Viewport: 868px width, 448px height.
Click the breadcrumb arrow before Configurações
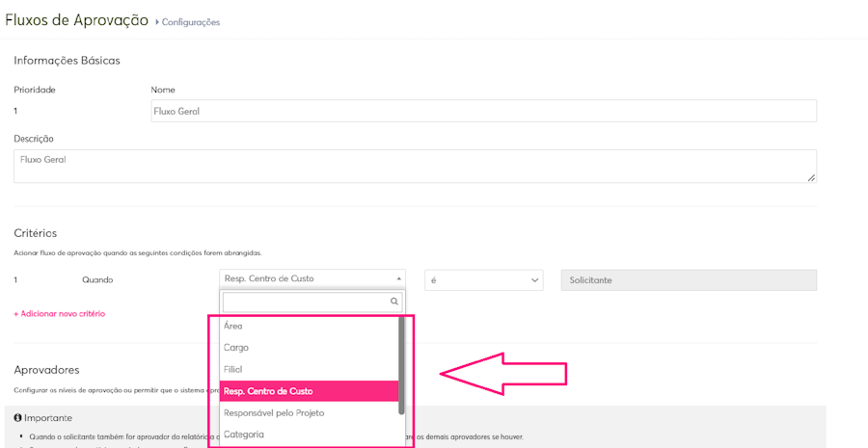click(x=157, y=21)
